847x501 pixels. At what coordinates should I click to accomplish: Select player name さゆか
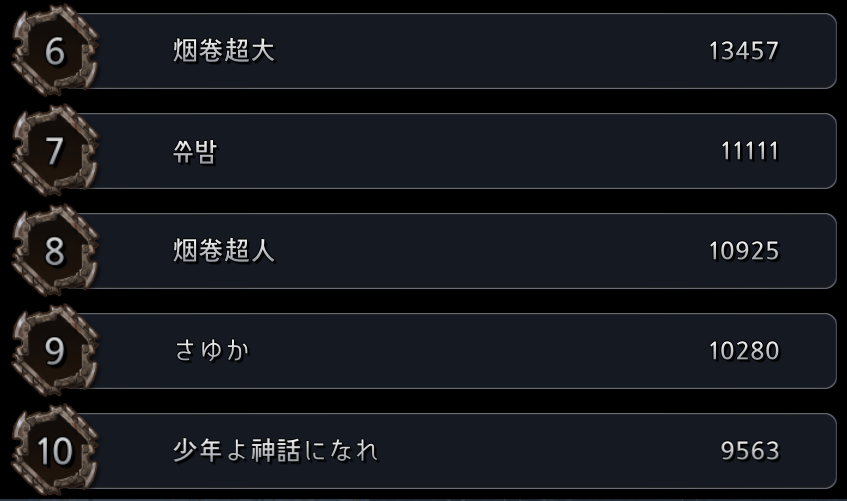click(212, 350)
